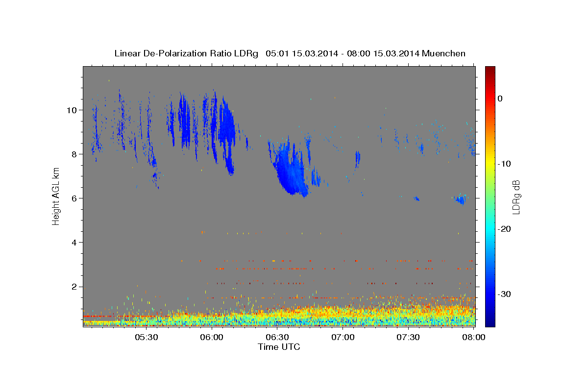Click the 'LDRg dB' colorbar label

(515, 197)
